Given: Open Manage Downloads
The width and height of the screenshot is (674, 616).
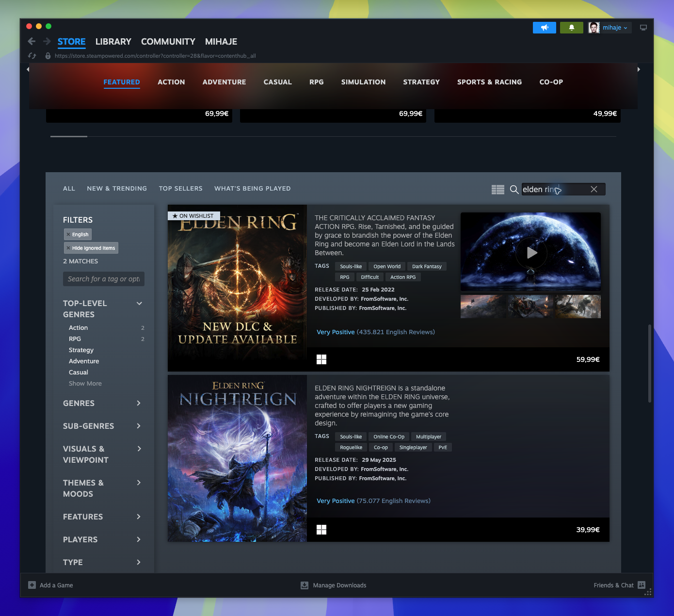Looking at the screenshot, I should point(334,585).
